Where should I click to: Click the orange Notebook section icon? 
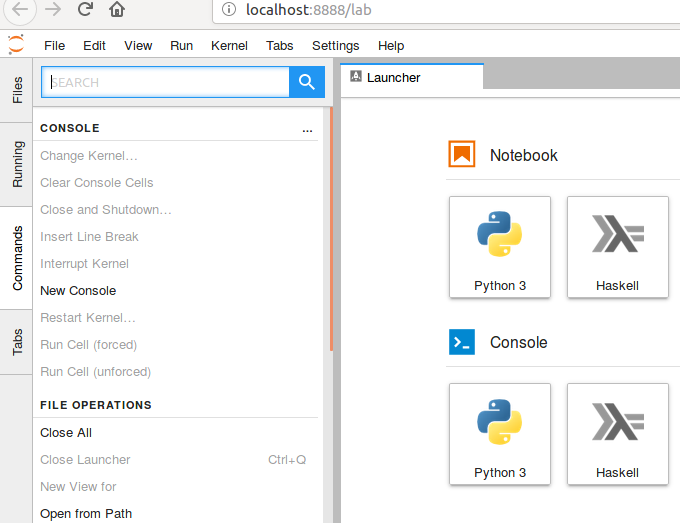coord(461,154)
